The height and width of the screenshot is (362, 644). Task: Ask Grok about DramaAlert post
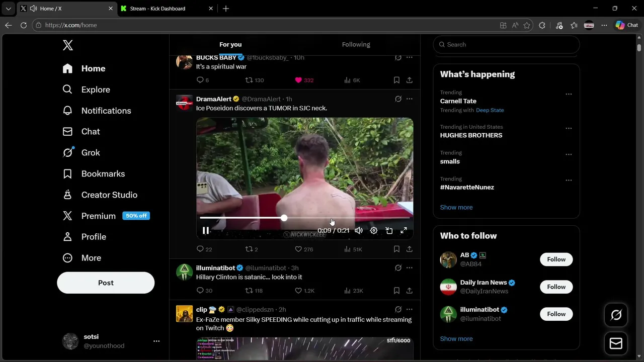click(x=398, y=99)
